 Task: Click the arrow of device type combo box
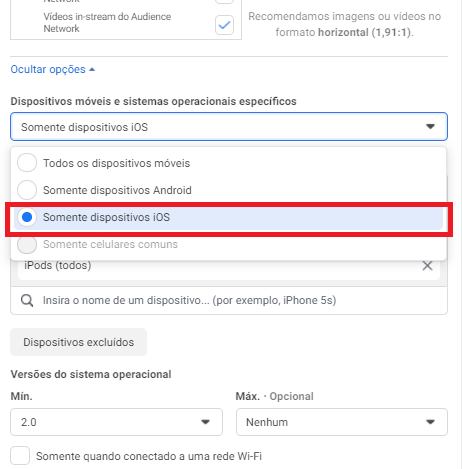tap(430, 127)
